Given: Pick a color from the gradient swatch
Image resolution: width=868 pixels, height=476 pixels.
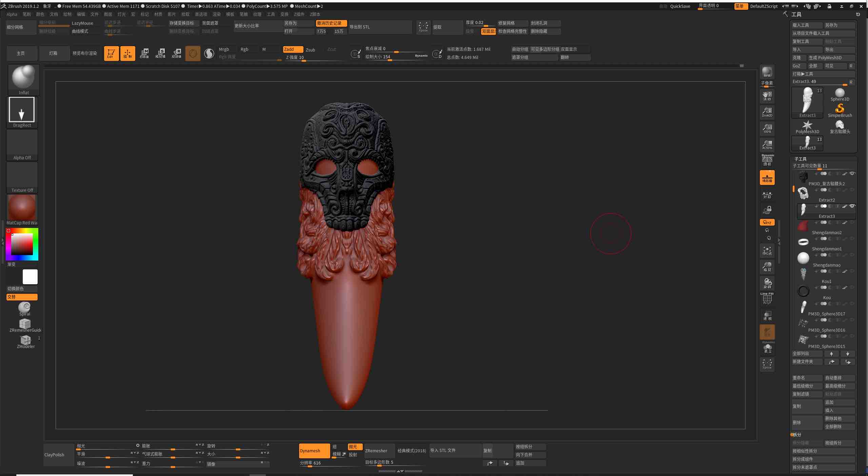Looking at the screenshot, I should [22, 243].
